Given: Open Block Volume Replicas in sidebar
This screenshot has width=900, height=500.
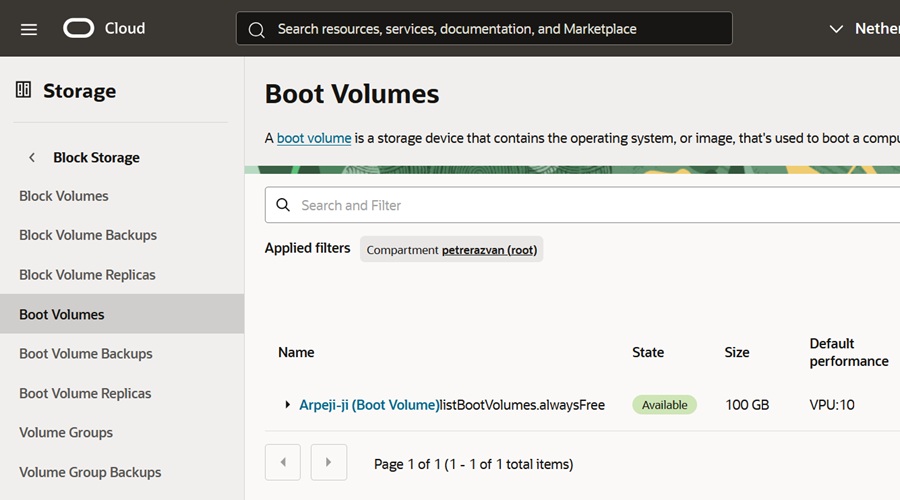Looking at the screenshot, I should pos(87,275).
